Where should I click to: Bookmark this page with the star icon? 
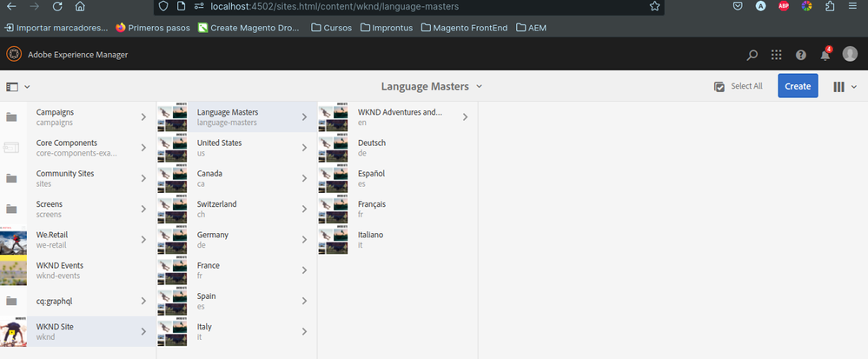click(x=654, y=7)
